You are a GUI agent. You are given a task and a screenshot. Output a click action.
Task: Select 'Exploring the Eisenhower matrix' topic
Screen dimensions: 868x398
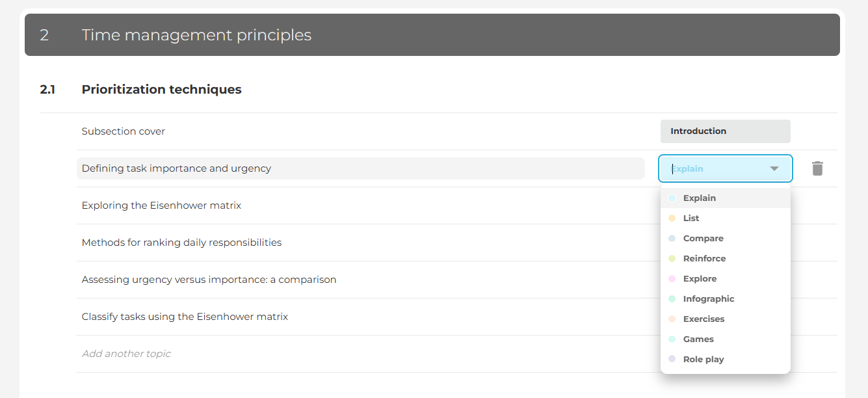pos(161,206)
